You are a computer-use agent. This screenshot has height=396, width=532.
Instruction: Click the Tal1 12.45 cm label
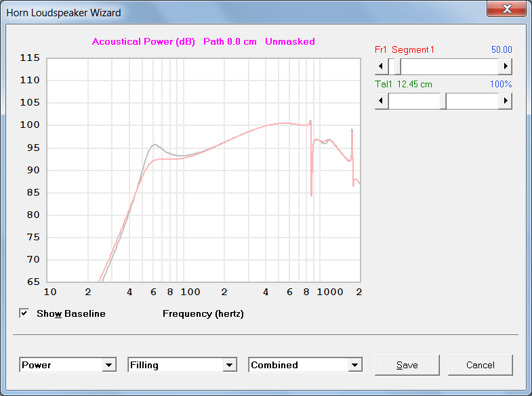click(403, 85)
